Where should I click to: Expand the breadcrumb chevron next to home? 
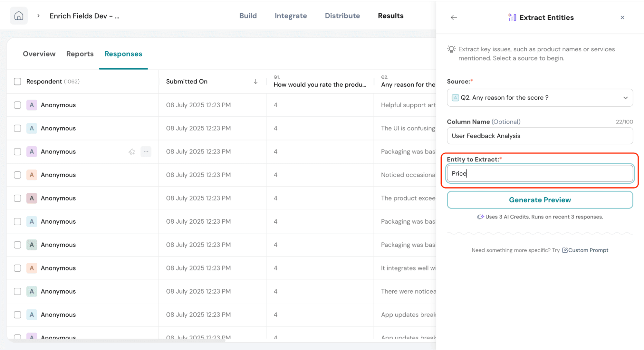coord(38,16)
